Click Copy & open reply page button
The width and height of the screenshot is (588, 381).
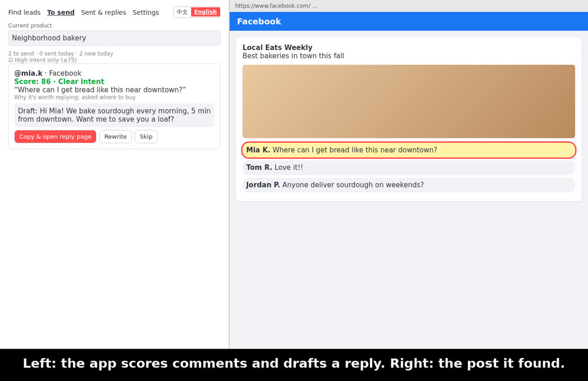55,136
